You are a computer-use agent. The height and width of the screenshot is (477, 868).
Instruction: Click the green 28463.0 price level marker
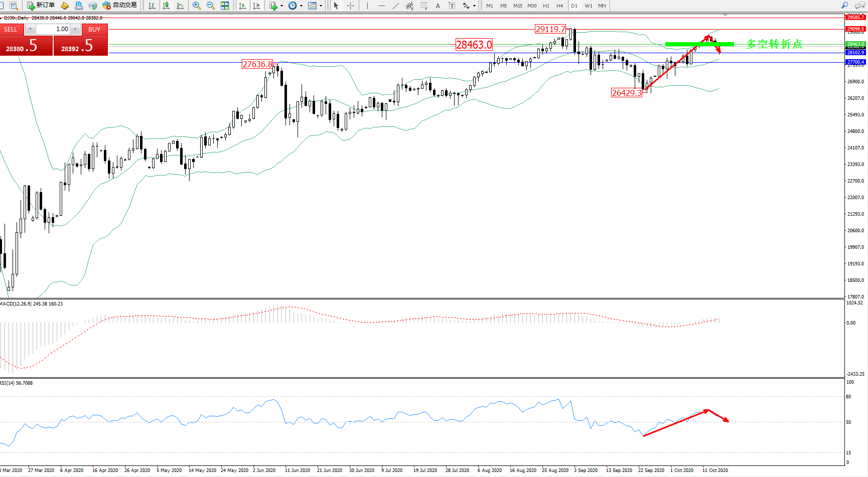click(855, 44)
